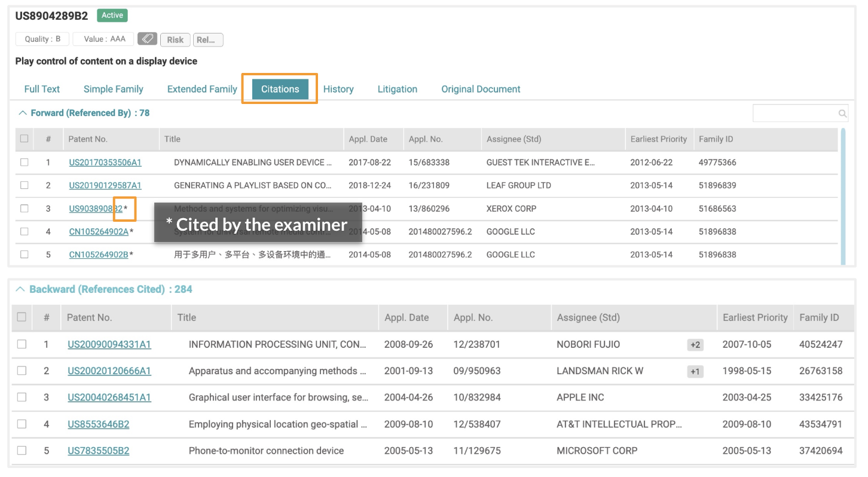The width and height of the screenshot is (868, 477).
Task: Open patent link CN105264902A
Action: [x=99, y=231]
